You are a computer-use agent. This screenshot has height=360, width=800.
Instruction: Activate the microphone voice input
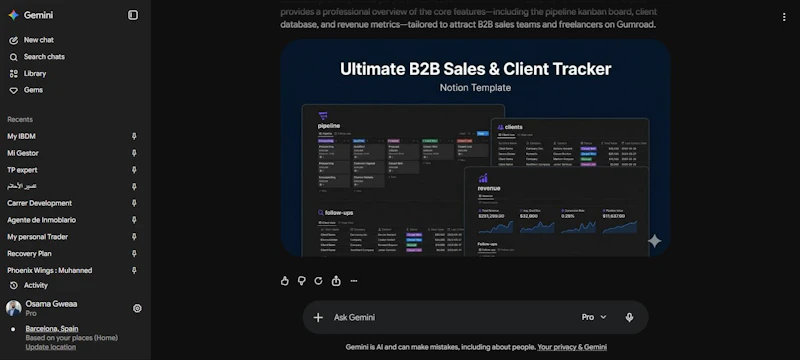tap(629, 317)
